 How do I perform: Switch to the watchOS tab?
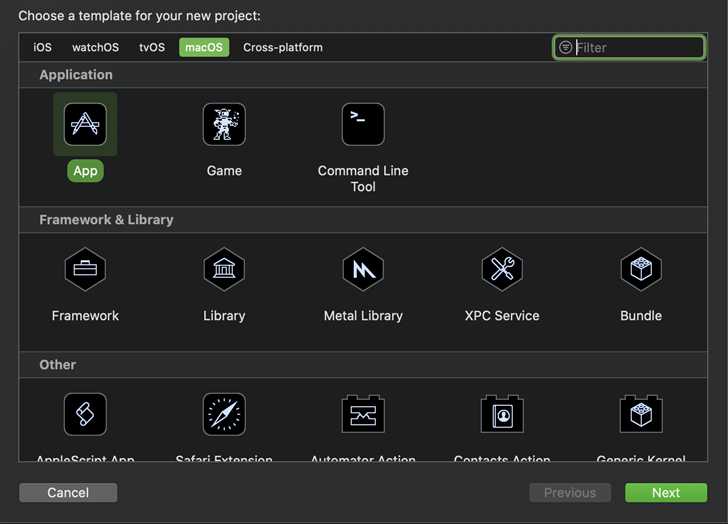(95, 47)
